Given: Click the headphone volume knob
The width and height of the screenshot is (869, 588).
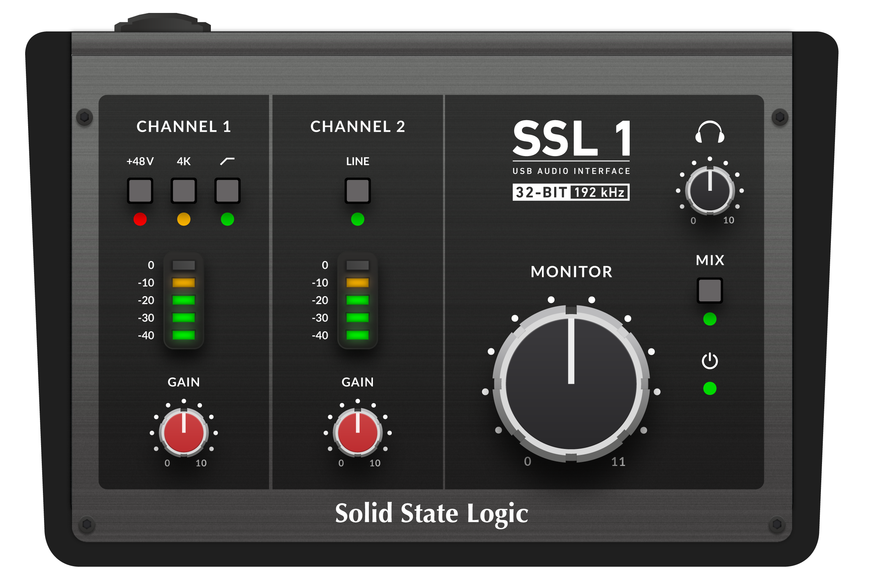Looking at the screenshot, I should [711, 191].
